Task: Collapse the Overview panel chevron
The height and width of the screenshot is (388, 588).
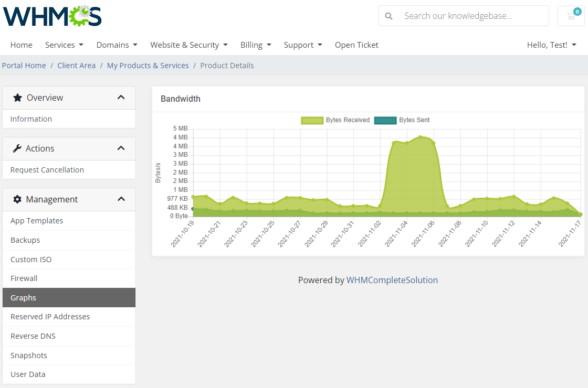Action: click(x=121, y=98)
